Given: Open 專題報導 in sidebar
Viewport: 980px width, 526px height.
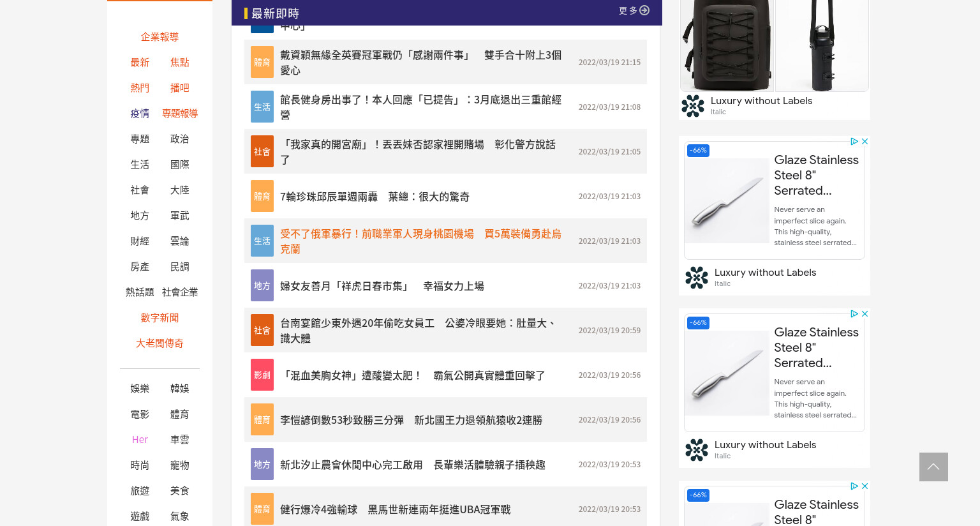Looking at the screenshot, I should [x=179, y=114].
